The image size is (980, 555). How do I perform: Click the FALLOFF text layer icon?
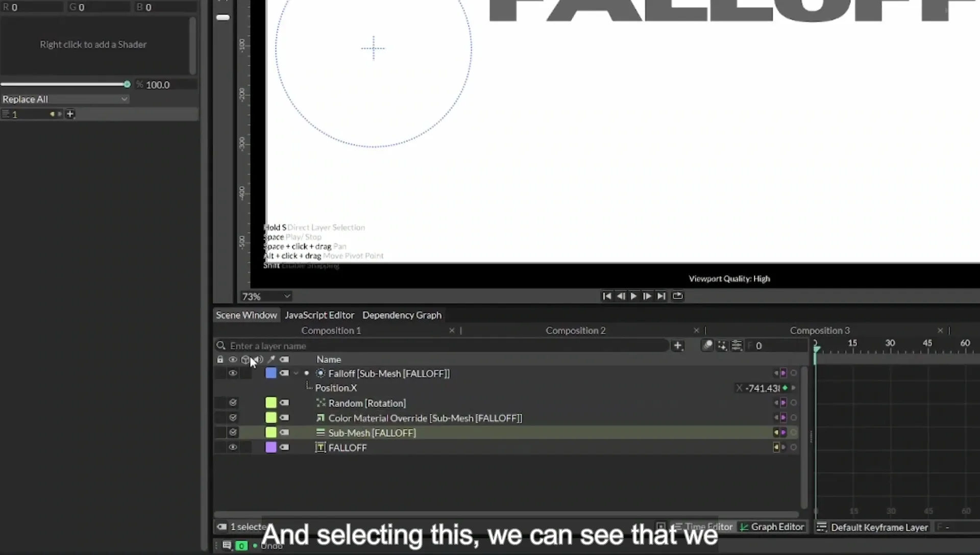[321, 447]
